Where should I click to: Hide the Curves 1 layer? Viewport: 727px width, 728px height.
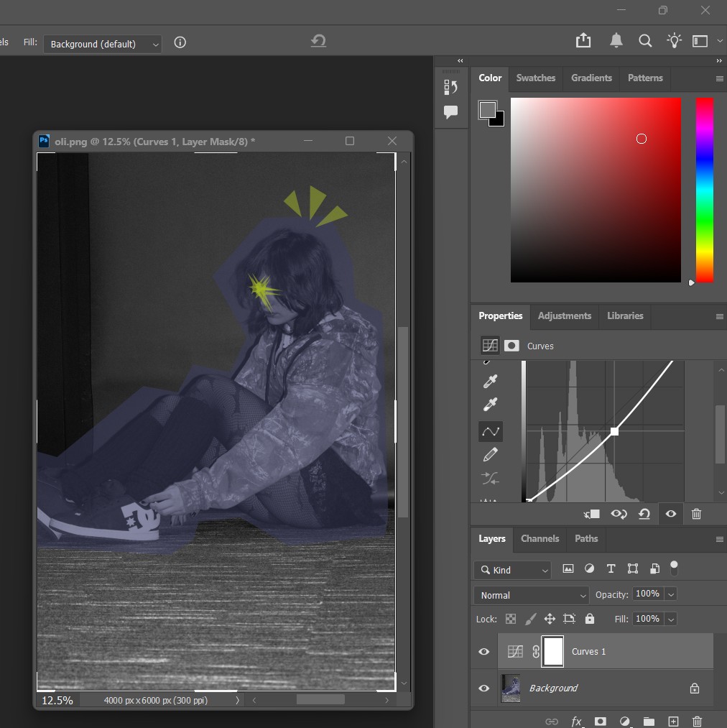(x=483, y=652)
